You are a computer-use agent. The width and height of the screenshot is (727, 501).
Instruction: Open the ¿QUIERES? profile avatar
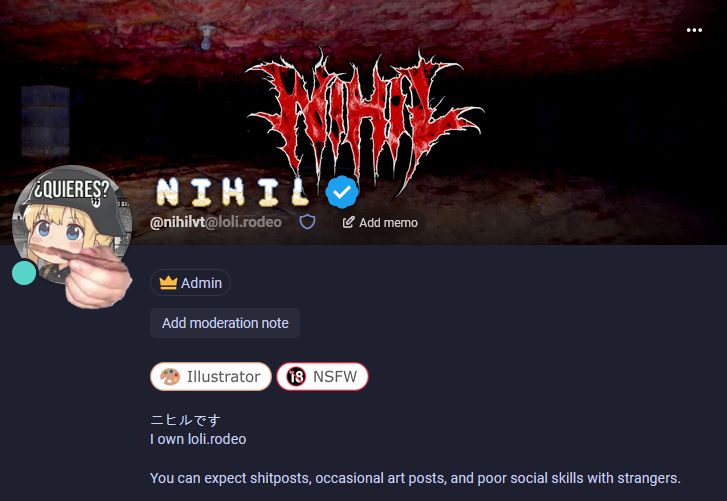pos(70,222)
